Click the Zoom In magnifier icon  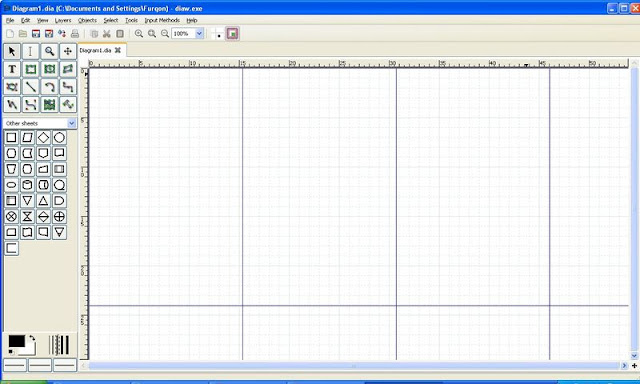point(139,33)
